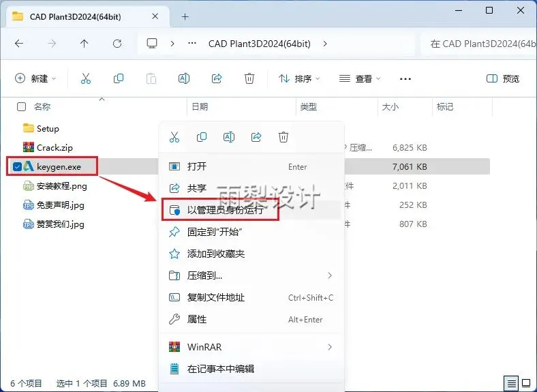This screenshot has width=537, height=392.
Task: Expand the chevron after CAD Plant3D2024(64bit) in the address bar
Action: click(x=325, y=44)
